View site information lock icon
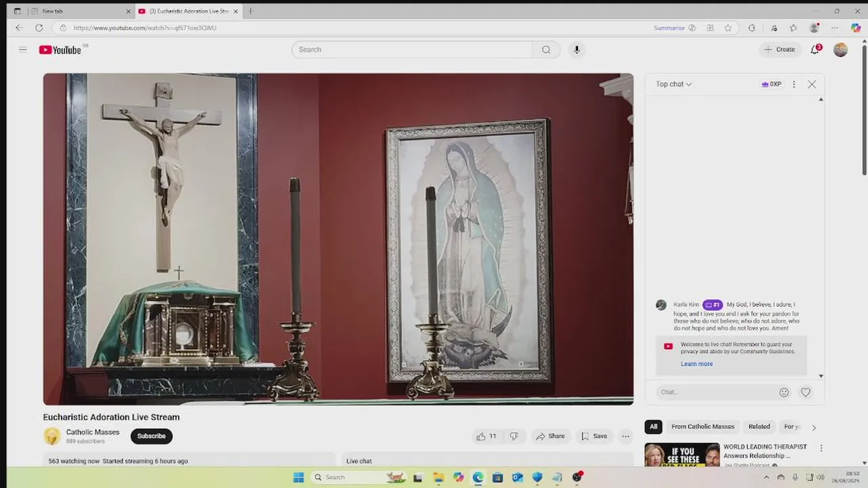 (x=63, y=28)
